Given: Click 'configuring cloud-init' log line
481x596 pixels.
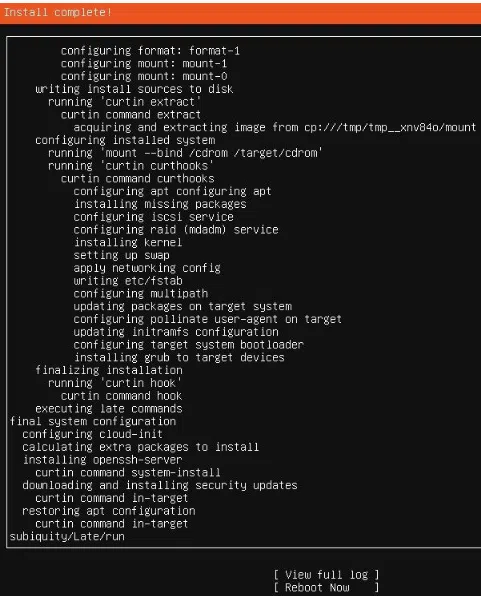Looking at the screenshot, I should [92, 434].
